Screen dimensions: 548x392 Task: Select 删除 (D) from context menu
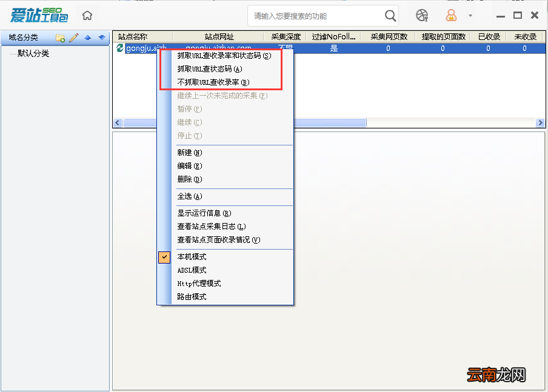click(189, 179)
